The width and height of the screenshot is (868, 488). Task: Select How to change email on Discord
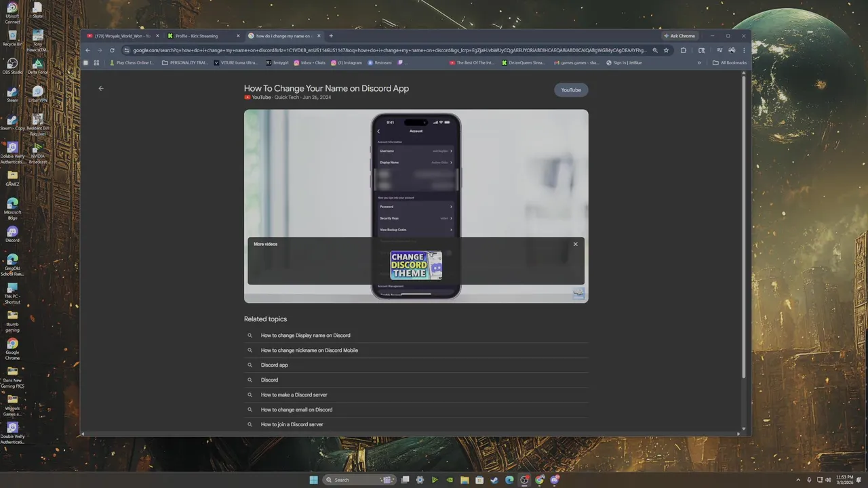pos(297,409)
